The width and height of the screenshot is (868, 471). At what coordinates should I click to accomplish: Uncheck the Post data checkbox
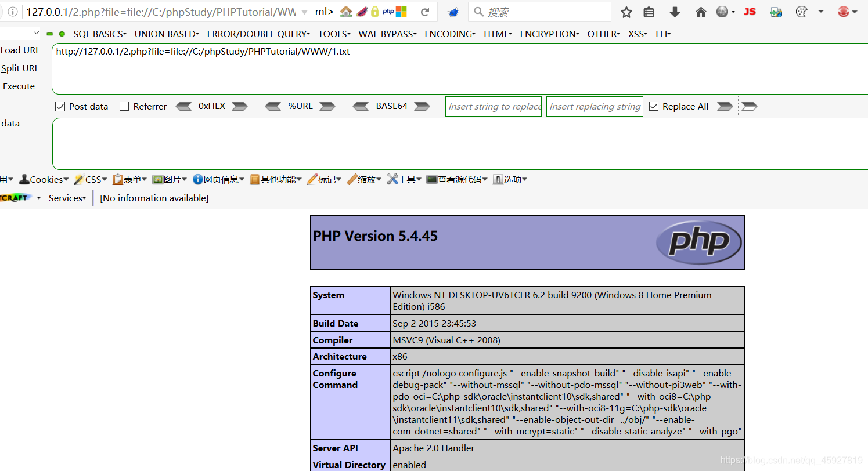[x=59, y=107]
